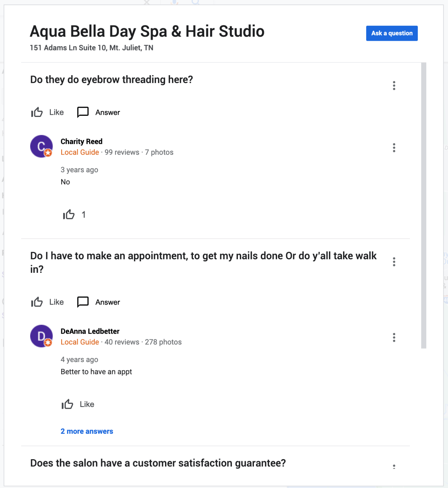The width and height of the screenshot is (448, 488).
Task: Click Local Guide badge under Charity Reed
Action: coord(80,152)
